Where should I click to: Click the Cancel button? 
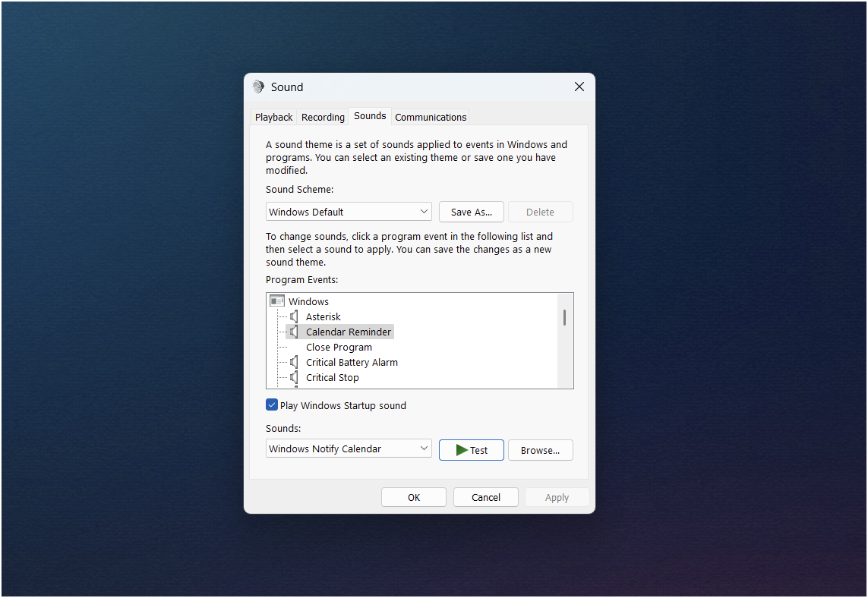(486, 497)
